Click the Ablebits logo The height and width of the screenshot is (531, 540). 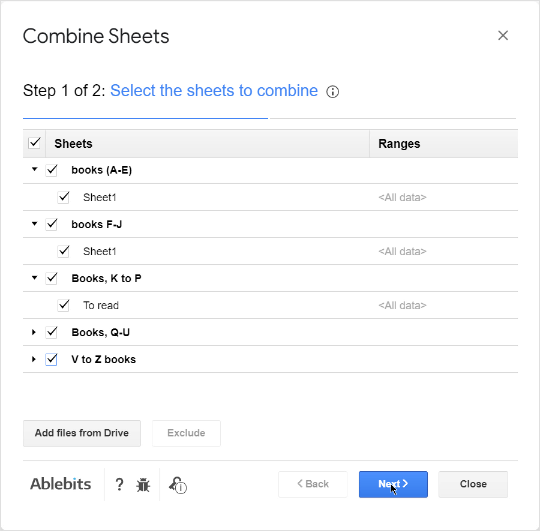tap(61, 484)
